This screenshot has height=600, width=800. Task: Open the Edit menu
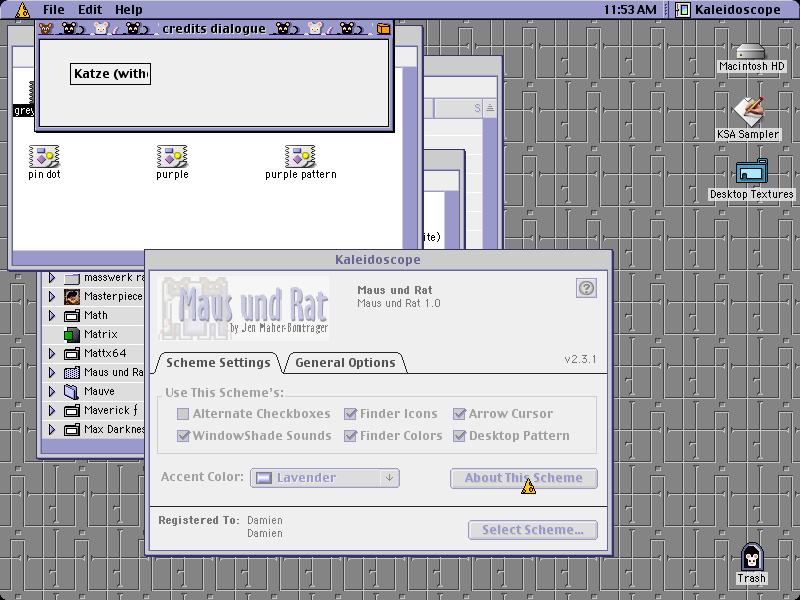tap(90, 10)
